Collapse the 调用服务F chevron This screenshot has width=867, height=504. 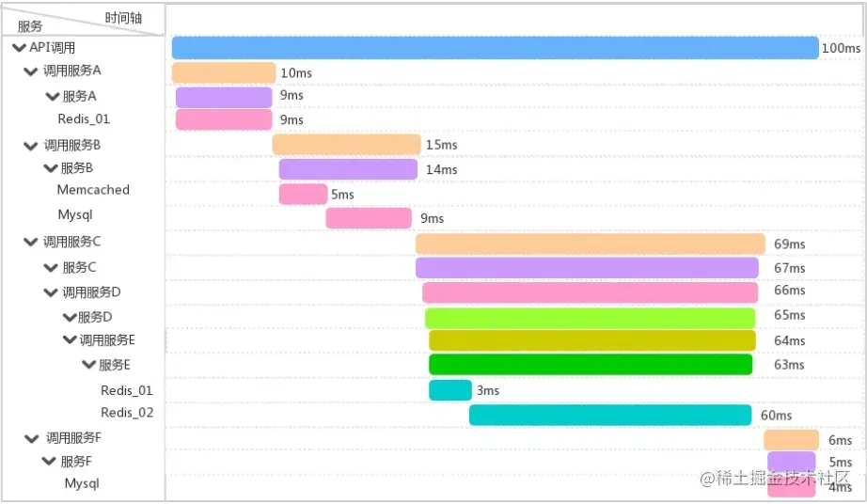point(32,439)
